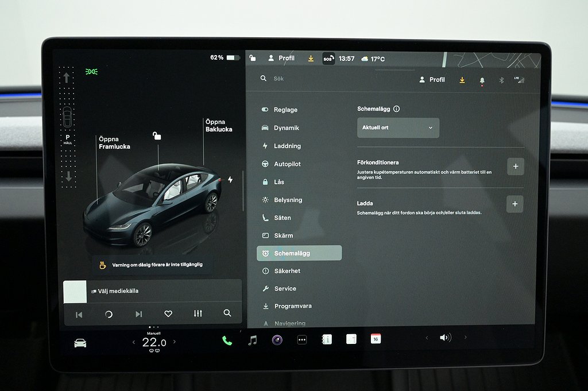
Task: Favorite the current track with heart
Action: pos(168,313)
